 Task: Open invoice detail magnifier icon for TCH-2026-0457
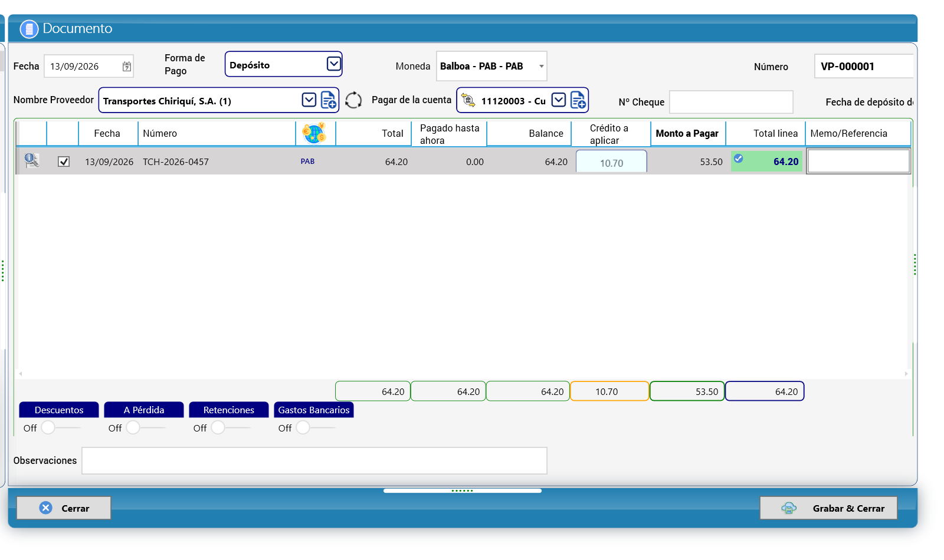(x=32, y=160)
